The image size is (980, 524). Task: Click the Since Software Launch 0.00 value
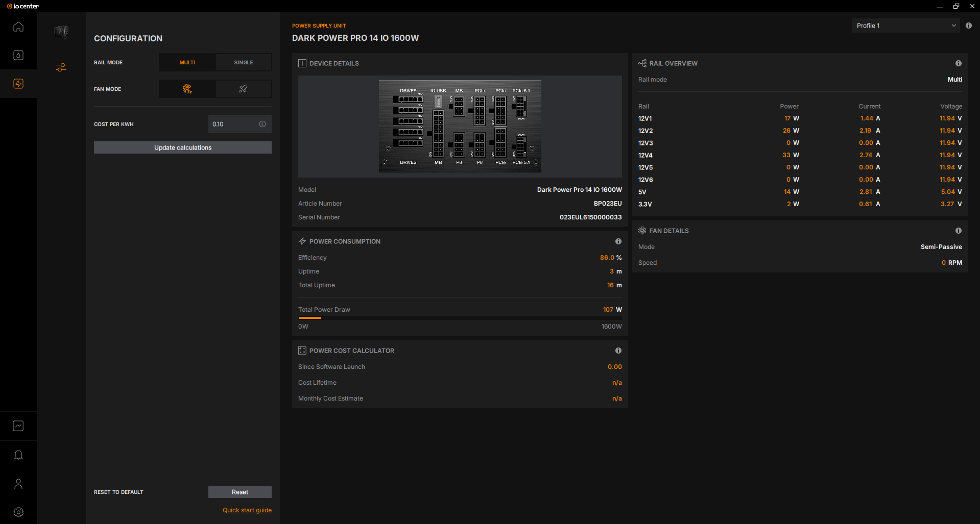pos(615,367)
